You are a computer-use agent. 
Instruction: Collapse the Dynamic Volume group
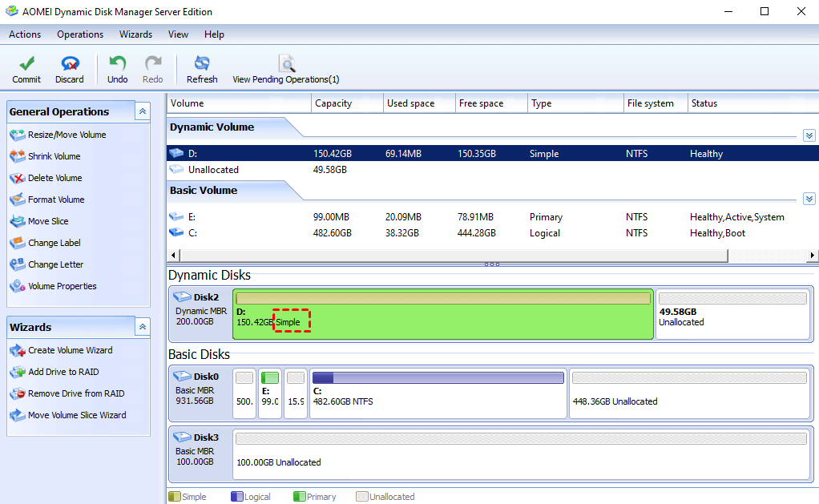pyautogui.click(x=809, y=135)
